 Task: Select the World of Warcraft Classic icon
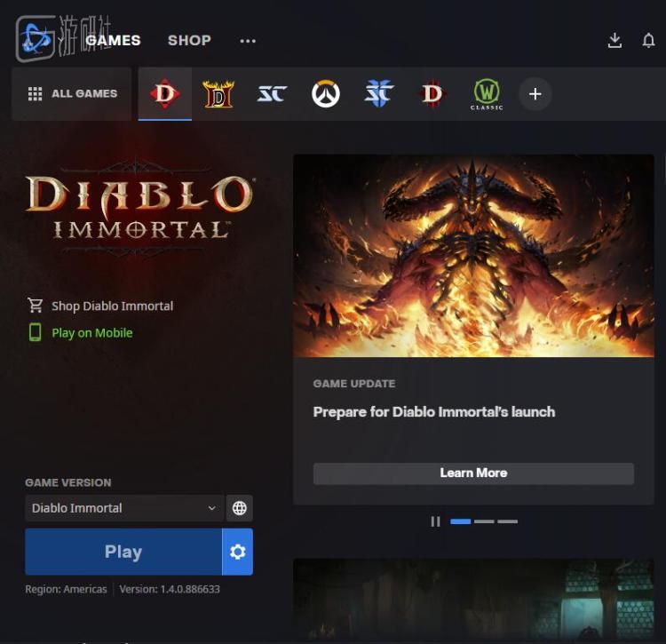tap(487, 94)
